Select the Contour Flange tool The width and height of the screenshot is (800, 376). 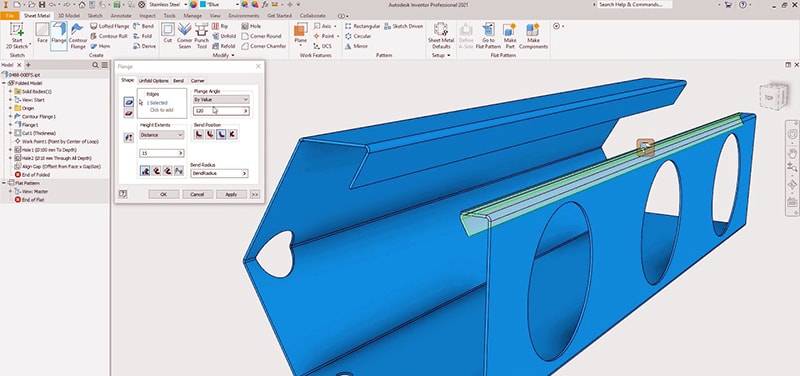point(78,36)
